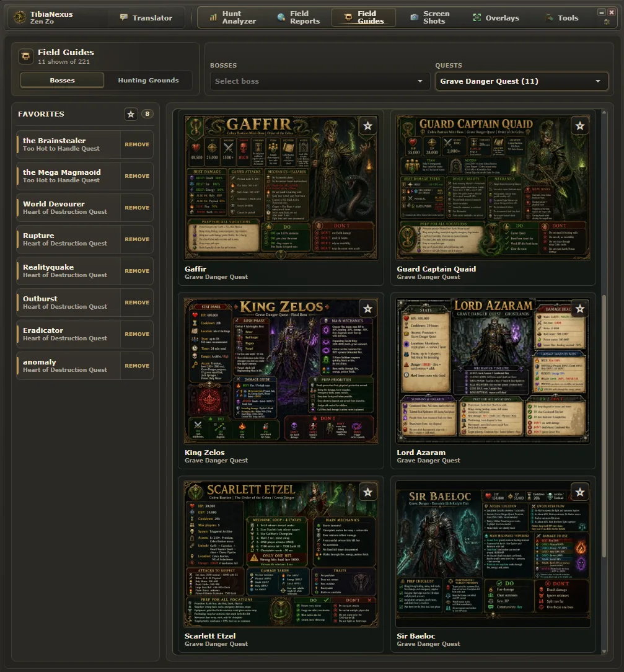The width and height of the screenshot is (624, 672).
Task: Open World Devourer favorite entry
Action: (x=69, y=208)
